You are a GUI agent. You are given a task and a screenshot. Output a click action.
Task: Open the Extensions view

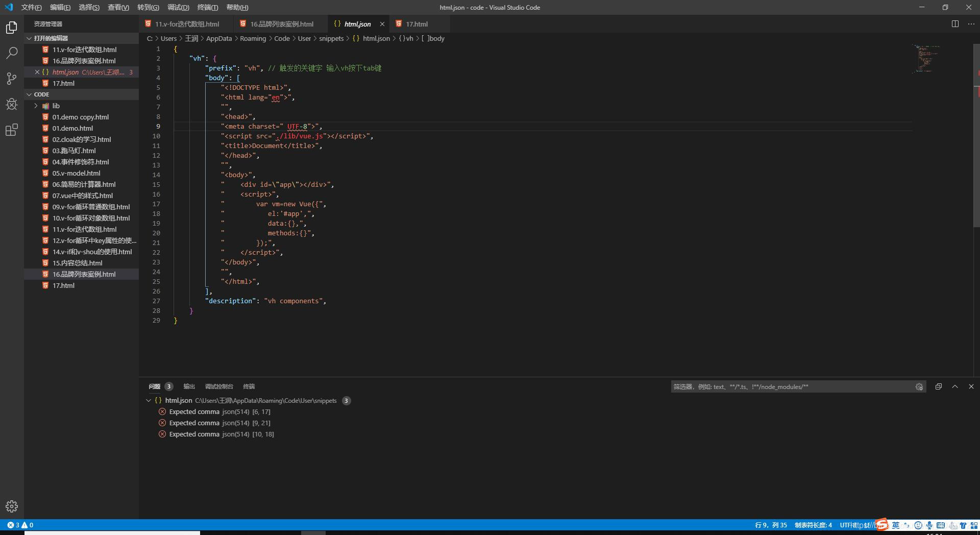(x=11, y=130)
